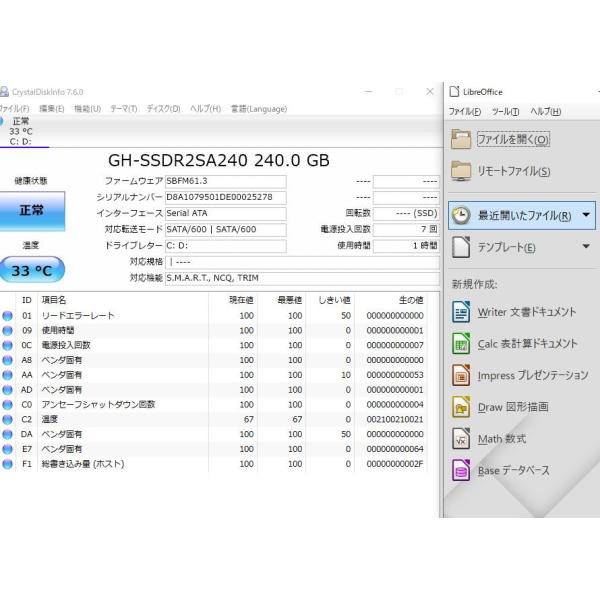Click raw value 002100210021 in 温度 row
600x600 pixels.
click(395, 420)
